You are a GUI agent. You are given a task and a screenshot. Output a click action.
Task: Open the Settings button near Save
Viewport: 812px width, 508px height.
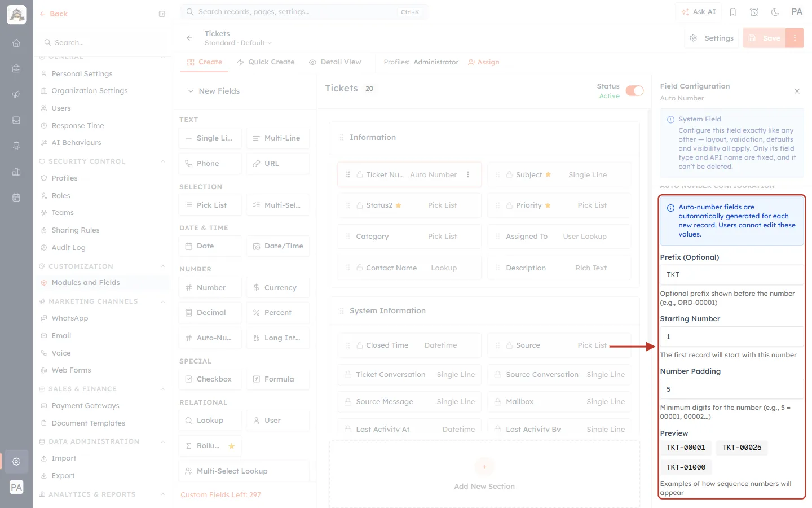[712, 38]
